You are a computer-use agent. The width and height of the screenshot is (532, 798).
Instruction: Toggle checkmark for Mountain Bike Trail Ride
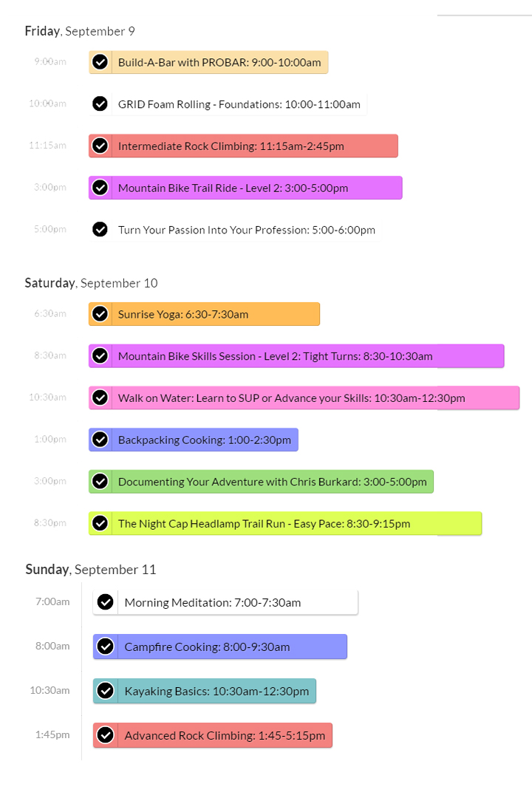point(100,188)
